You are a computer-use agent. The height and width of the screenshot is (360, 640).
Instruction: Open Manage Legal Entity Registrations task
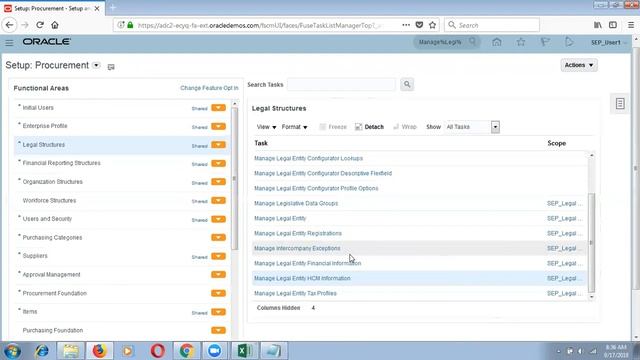[298, 233]
